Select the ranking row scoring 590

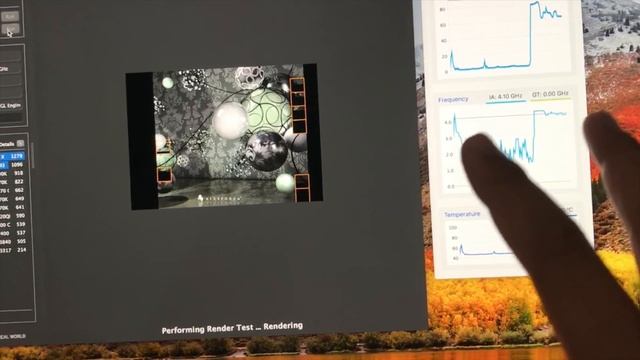[x=13, y=216]
